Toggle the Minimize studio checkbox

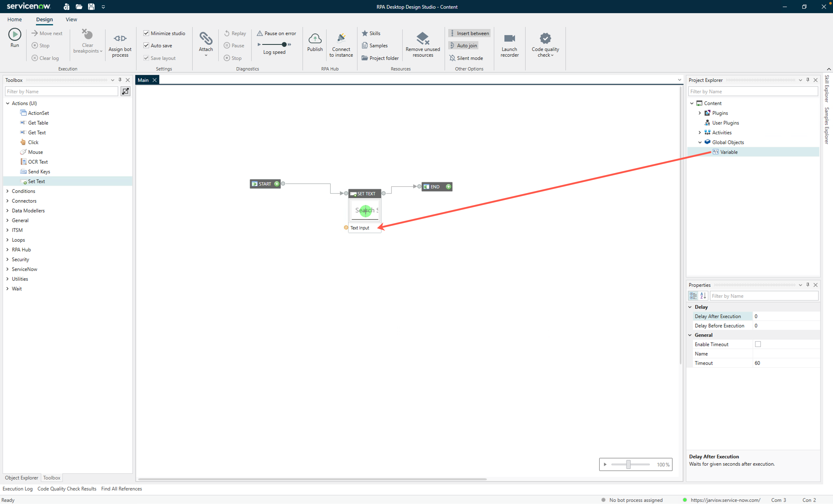tap(146, 33)
